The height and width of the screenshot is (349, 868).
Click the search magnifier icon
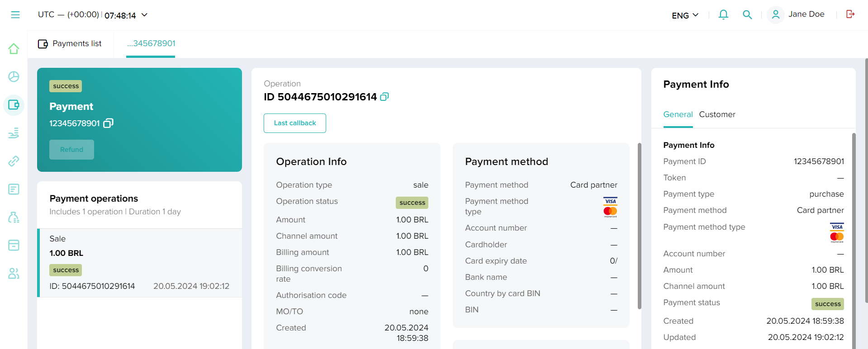pos(747,15)
